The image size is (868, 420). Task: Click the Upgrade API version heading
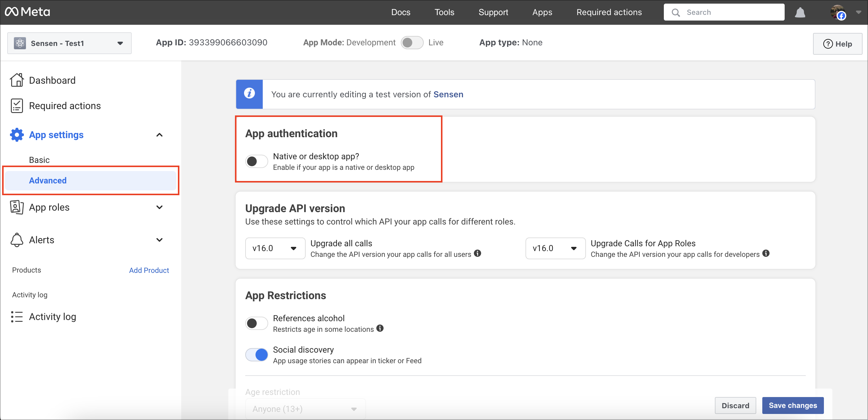tap(295, 208)
